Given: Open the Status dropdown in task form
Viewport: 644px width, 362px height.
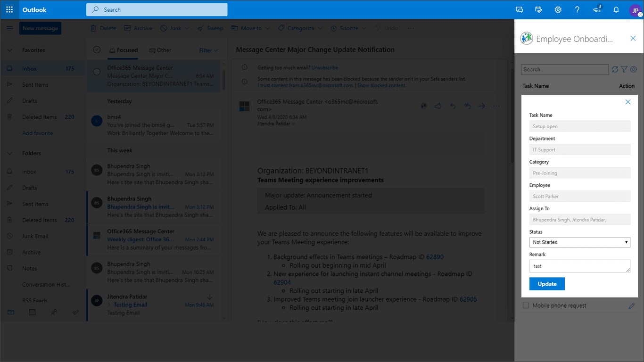Looking at the screenshot, I should coord(580,242).
